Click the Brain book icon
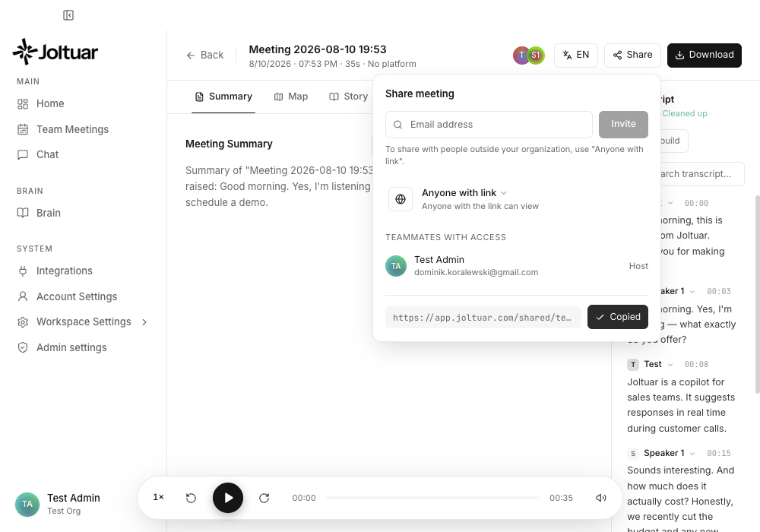 pos(23,214)
